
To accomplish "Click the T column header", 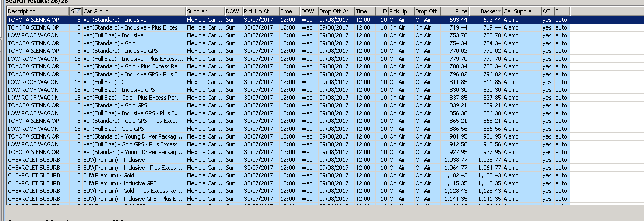I will [561, 11].
